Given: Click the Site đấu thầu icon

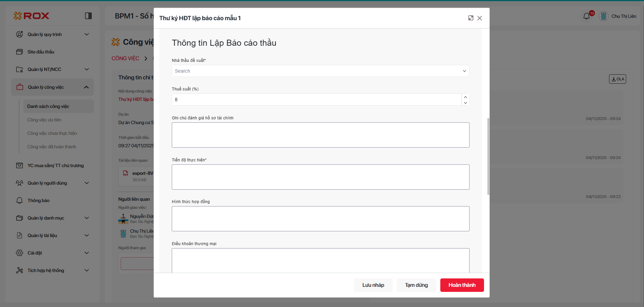Looking at the screenshot, I should click(x=19, y=52).
